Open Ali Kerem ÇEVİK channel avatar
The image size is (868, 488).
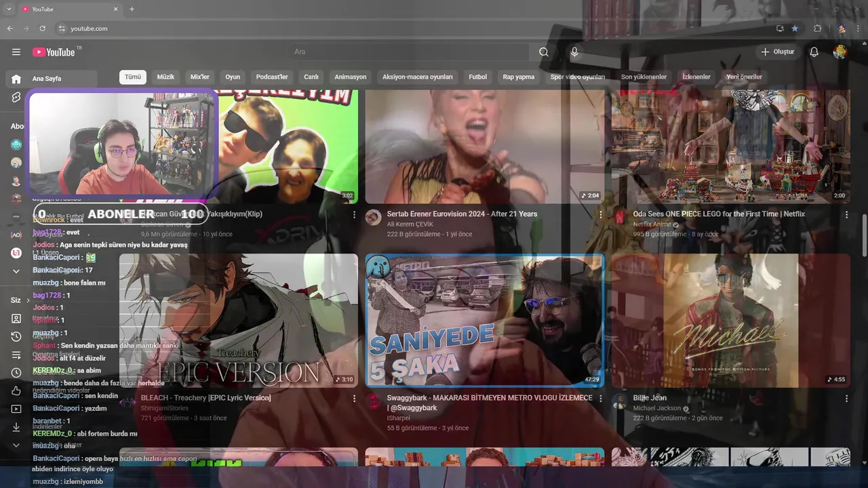click(x=373, y=218)
